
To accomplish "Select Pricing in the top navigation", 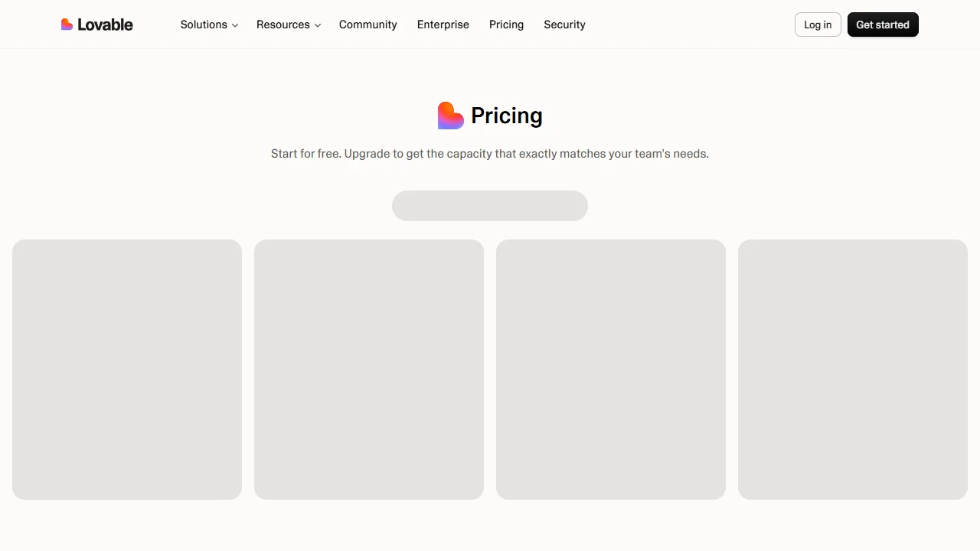I will [507, 24].
